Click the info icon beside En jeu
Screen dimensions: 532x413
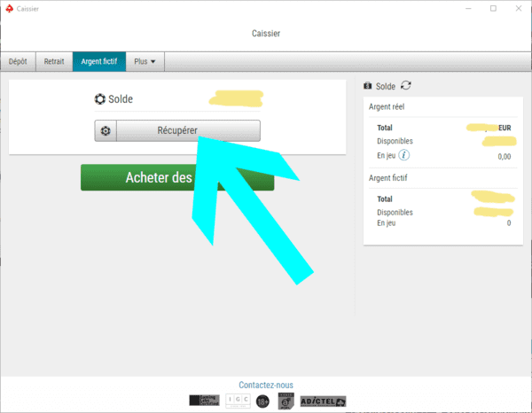[403, 155]
